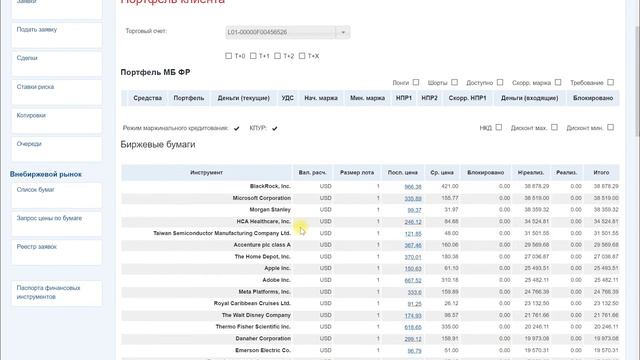Click the Нач. маржа column header

click(x=321, y=98)
